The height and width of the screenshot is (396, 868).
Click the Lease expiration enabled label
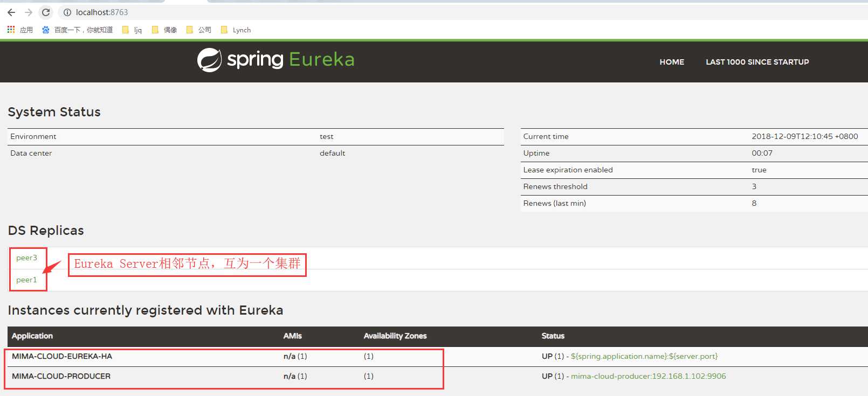[x=568, y=170]
